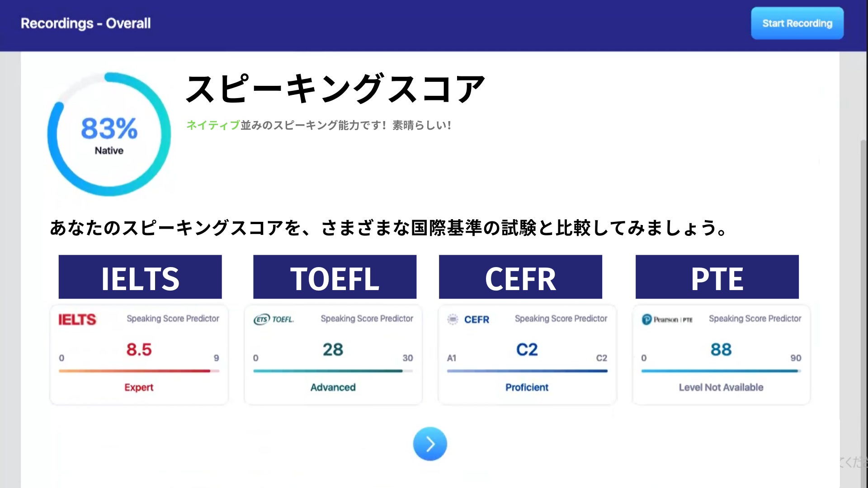This screenshot has height=488, width=868.
Task: Click the blue next arrow circle
Action: 430,444
